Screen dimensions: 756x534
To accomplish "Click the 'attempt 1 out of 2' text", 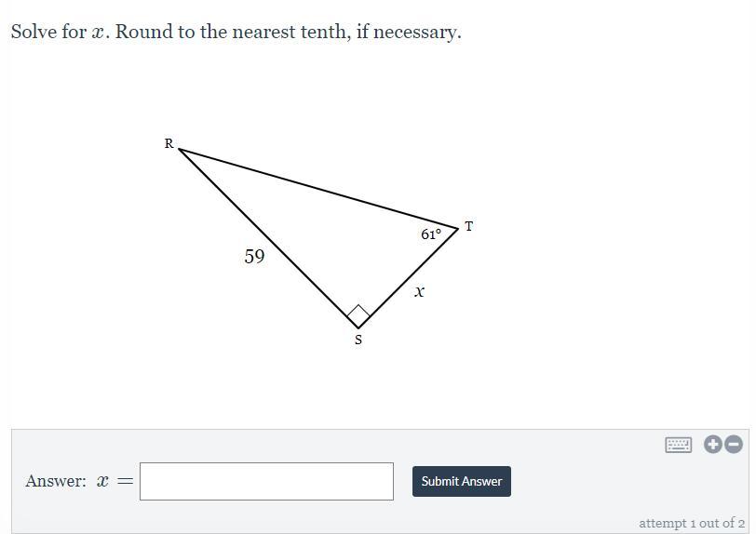I will pyautogui.click(x=692, y=523).
